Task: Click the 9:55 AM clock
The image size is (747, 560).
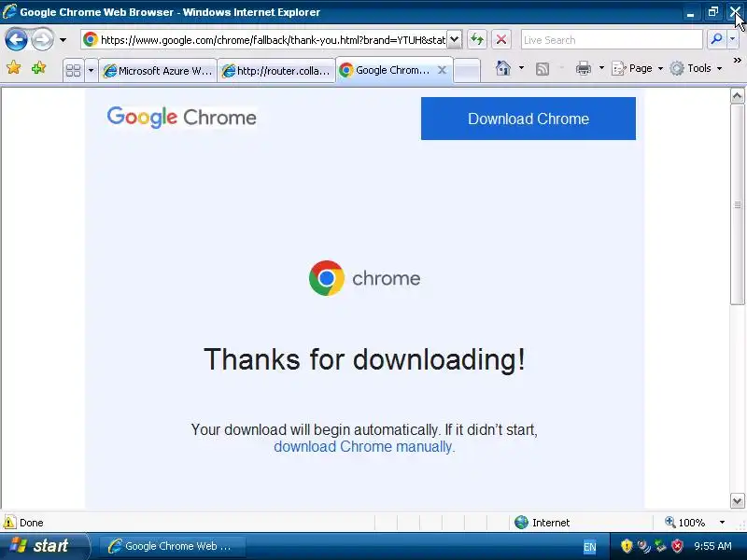Action: [712, 546]
